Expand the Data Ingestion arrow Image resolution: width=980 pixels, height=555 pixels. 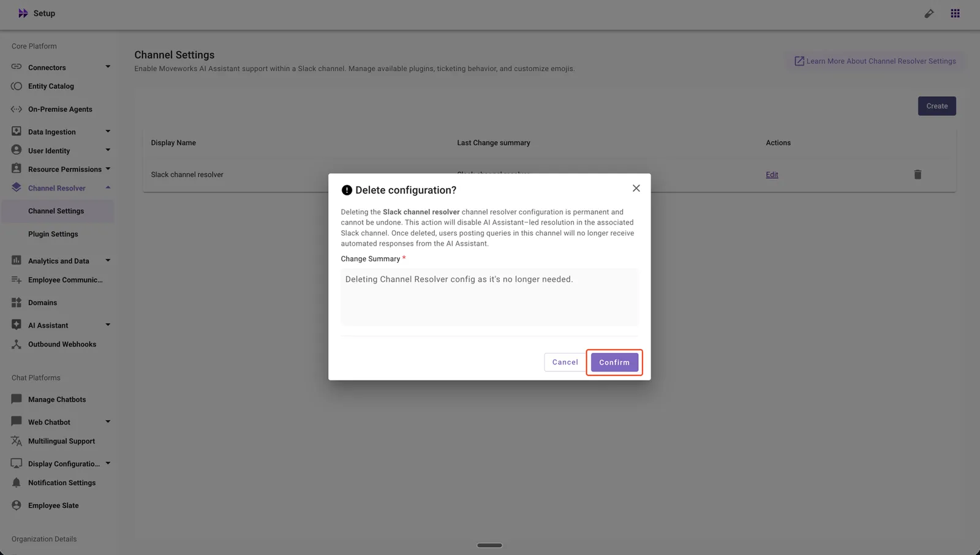click(x=108, y=131)
